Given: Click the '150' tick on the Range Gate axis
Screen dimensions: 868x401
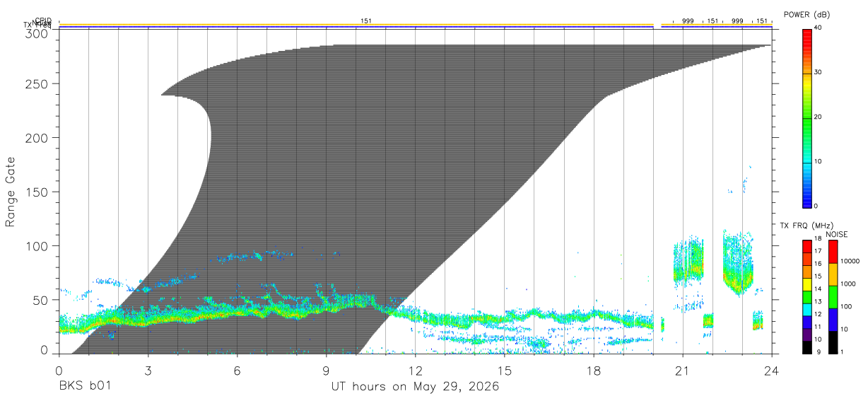Looking at the screenshot, I should tap(37, 192).
